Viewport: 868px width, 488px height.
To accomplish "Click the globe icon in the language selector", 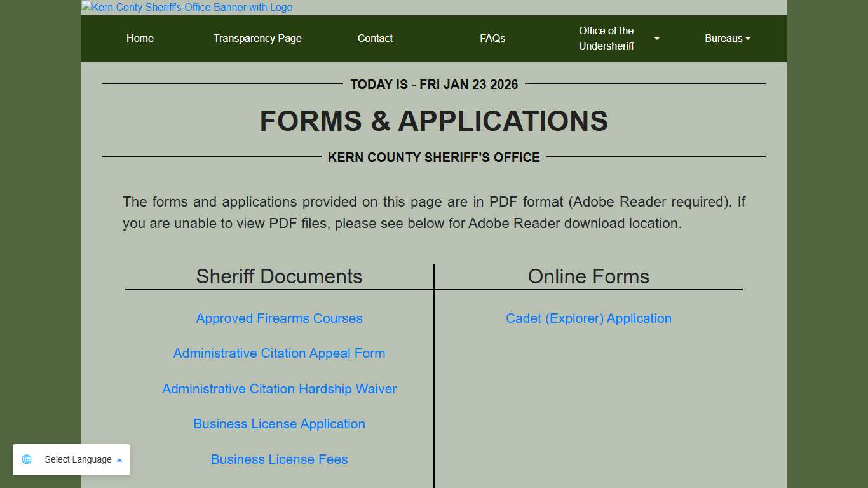I will 26,459.
